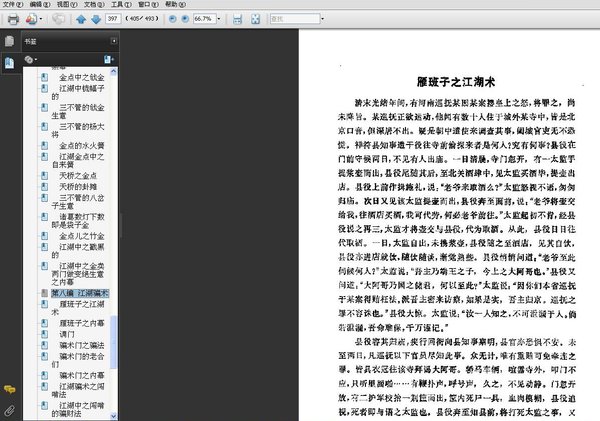Click the new bookmark icon
600x421 pixels.
(109, 59)
